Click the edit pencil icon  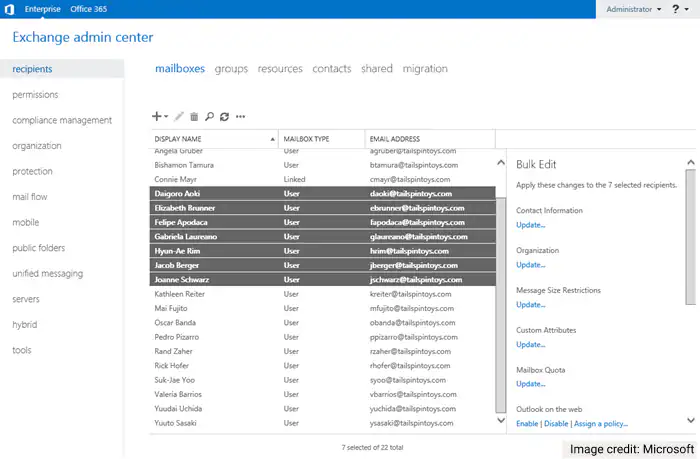tap(179, 117)
